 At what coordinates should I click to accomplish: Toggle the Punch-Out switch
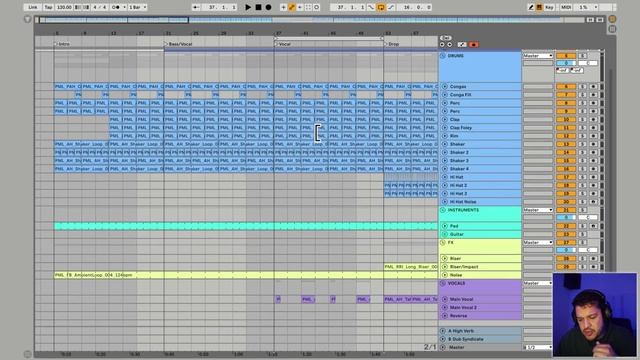click(x=391, y=7)
